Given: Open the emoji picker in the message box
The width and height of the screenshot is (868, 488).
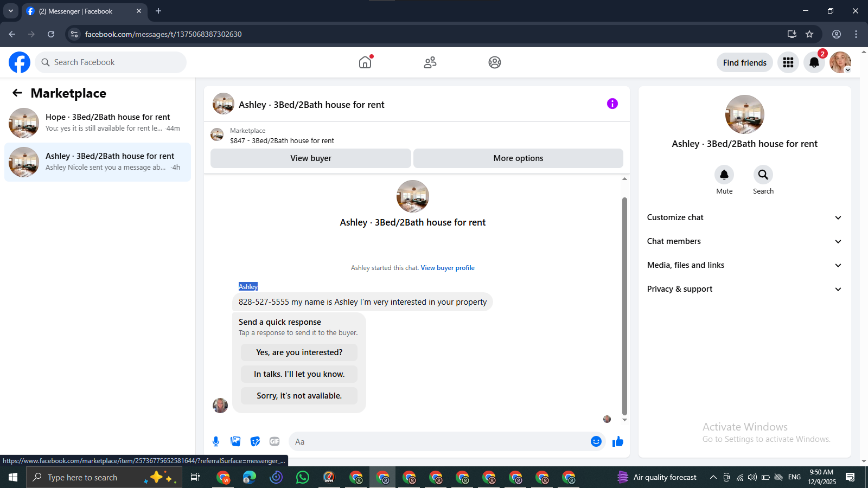Looking at the screenshot, I should [x=596, y=441].
